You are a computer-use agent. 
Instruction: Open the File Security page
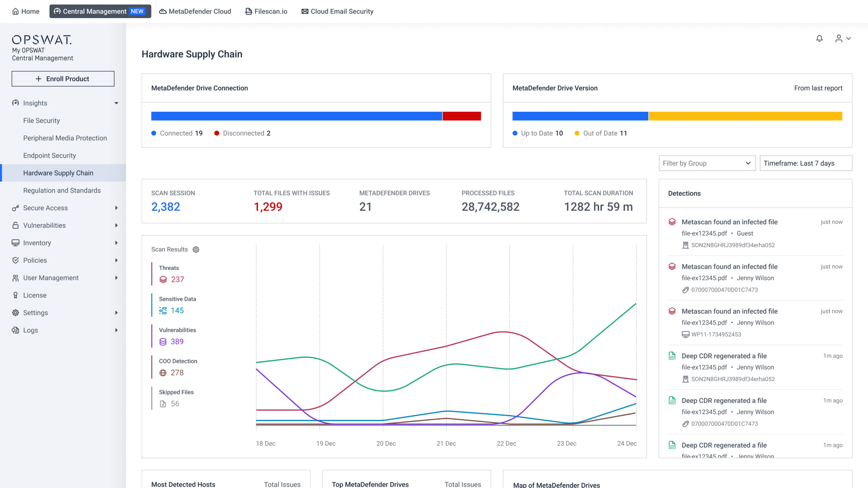pyautogui.click(x=42, y=121)
